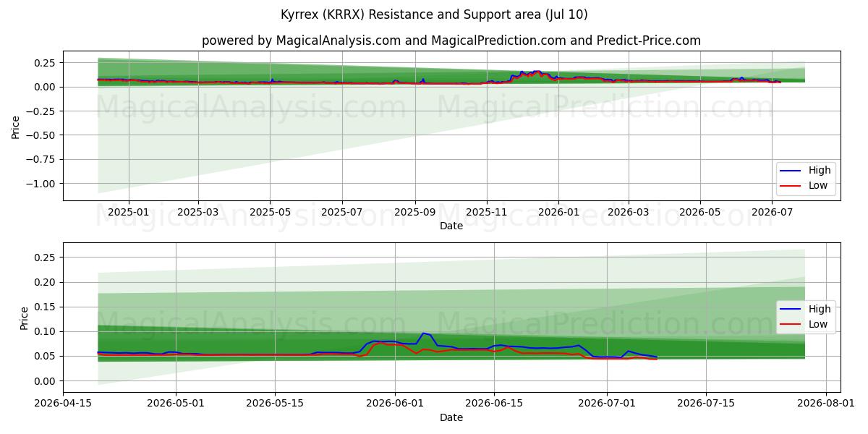Click the '−0.50' price tick in top chart
The width and height of the screenshot is (868, 434).
pyautogui.click(x=43, y=135)
